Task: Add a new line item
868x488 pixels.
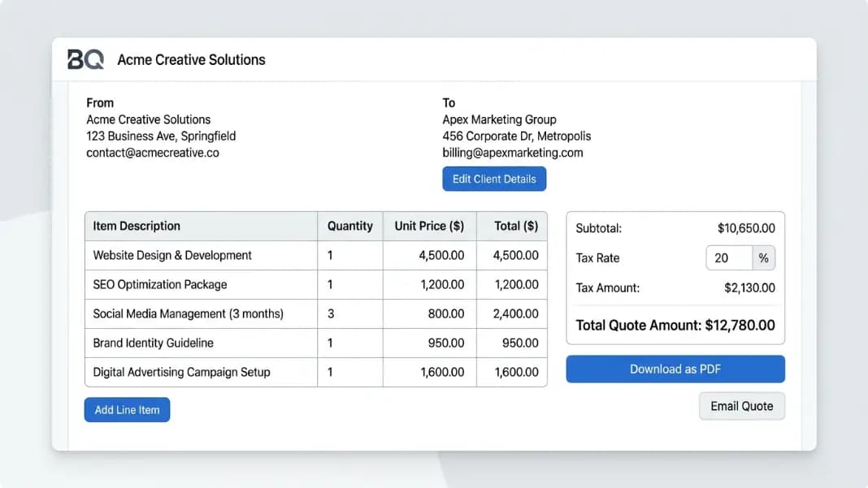Action: pos(127,410)
